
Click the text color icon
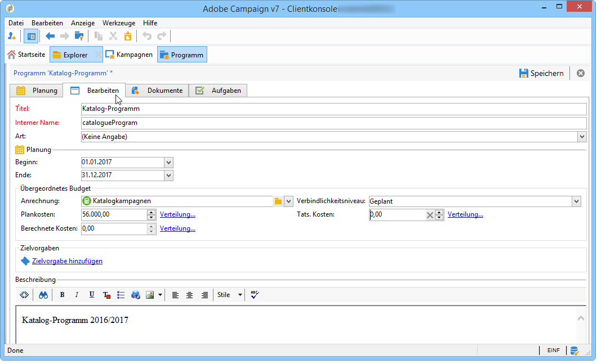pyautogui.click(x=106, y=295)
